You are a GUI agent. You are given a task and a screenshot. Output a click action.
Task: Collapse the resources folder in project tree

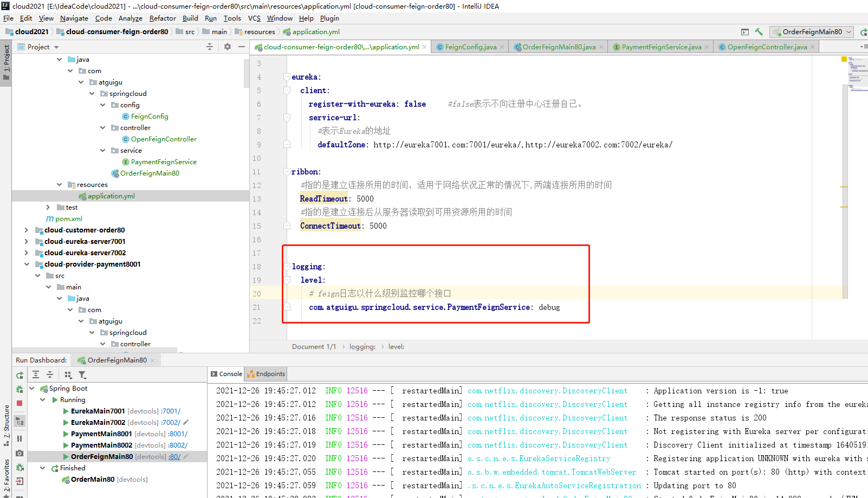[x=60, y=185]
